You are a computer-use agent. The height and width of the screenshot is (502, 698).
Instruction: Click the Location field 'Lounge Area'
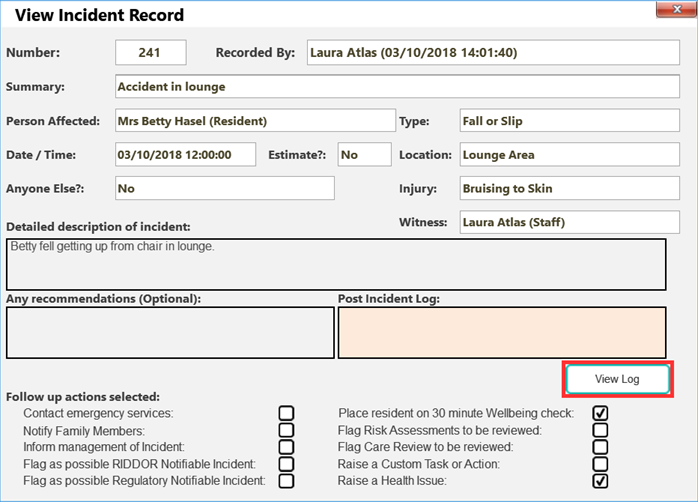tap(570, 154)
